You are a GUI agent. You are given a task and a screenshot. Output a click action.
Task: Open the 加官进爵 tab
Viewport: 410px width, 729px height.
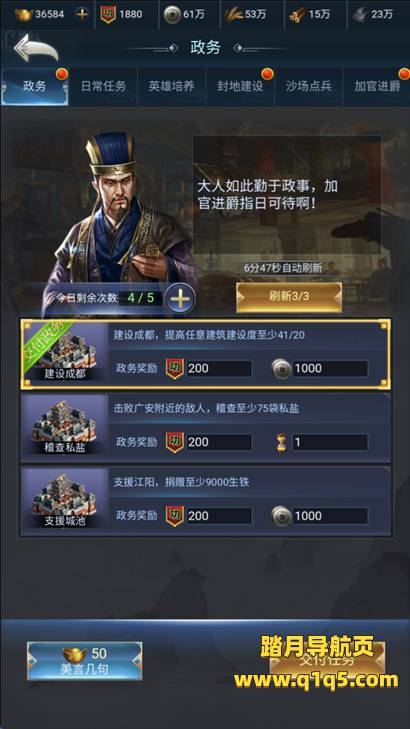tap(377, 87)
